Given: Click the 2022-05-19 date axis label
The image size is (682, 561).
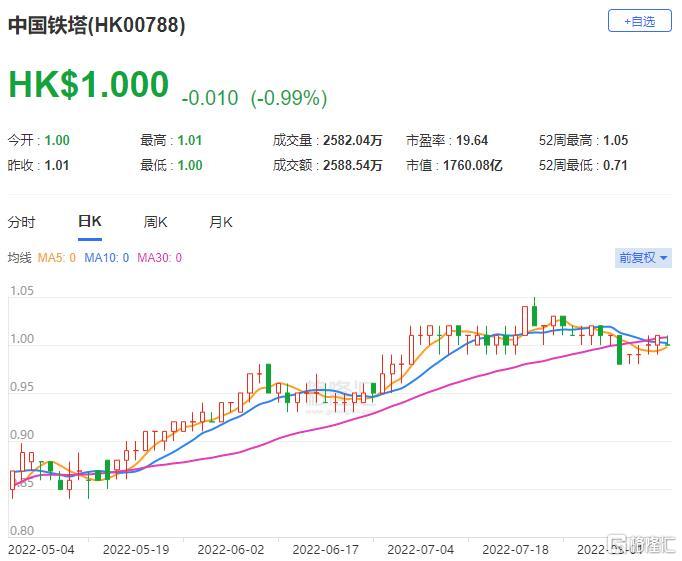Looking at the screenshot, I should point(136,550).
